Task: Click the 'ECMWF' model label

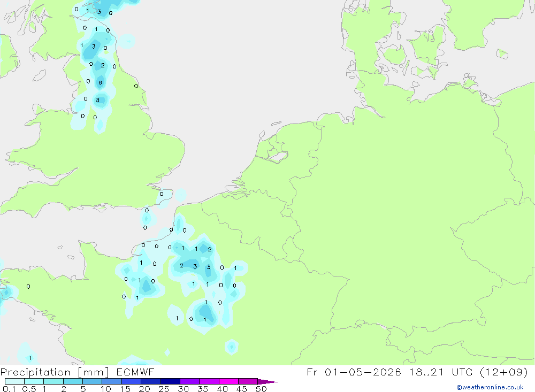Action: pyautogui.click(x=135, y=372)
